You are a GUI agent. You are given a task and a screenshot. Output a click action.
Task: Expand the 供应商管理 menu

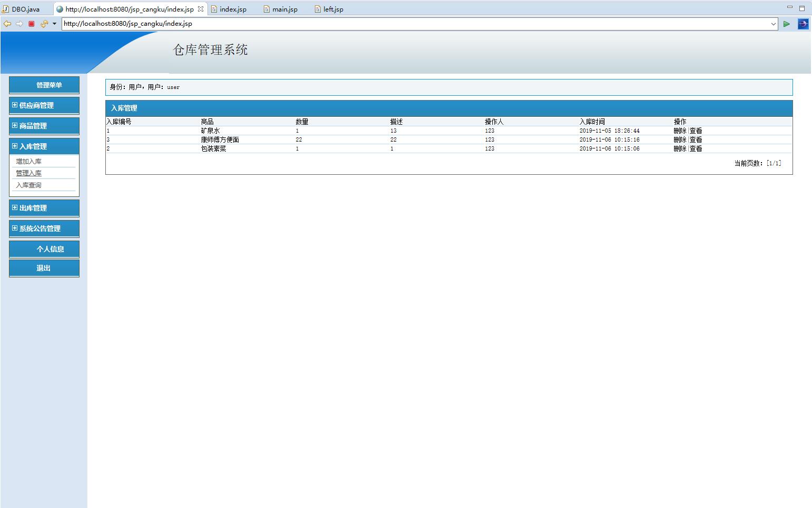44,105
